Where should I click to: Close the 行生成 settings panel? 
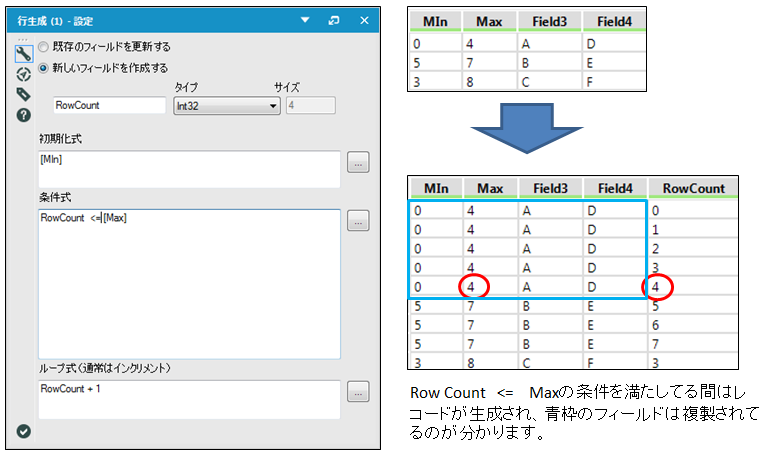click(364, 20)
